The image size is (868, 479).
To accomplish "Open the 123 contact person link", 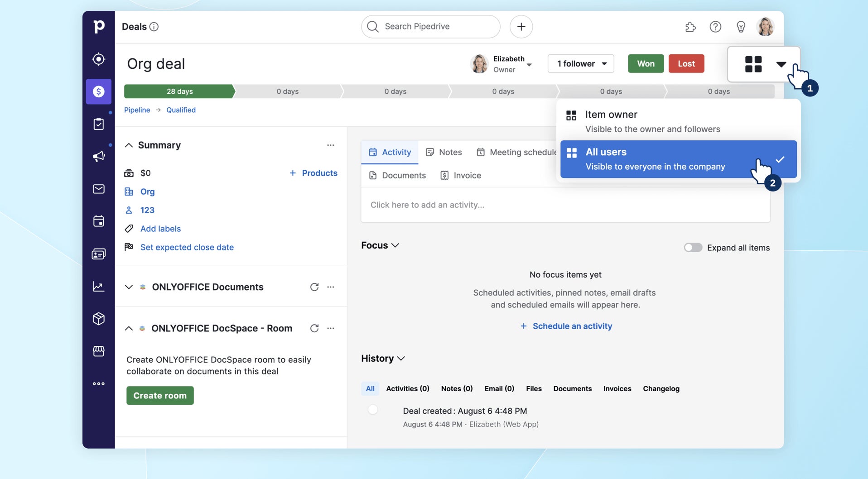I will (x=147, y=211).
